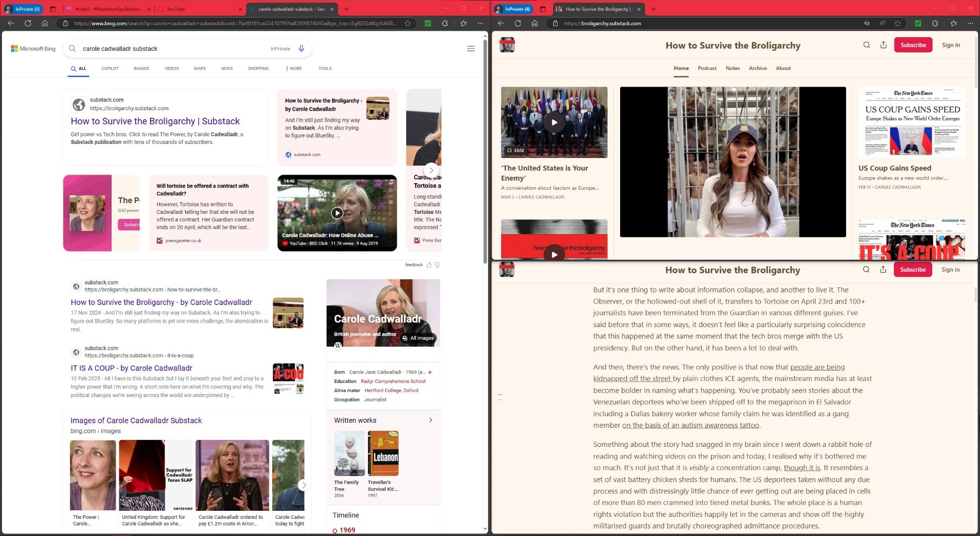The width and height of the screenshot is (980, 536).
Task: Select the VIDEOS tab in Bing
Action: tap(172, 68)
